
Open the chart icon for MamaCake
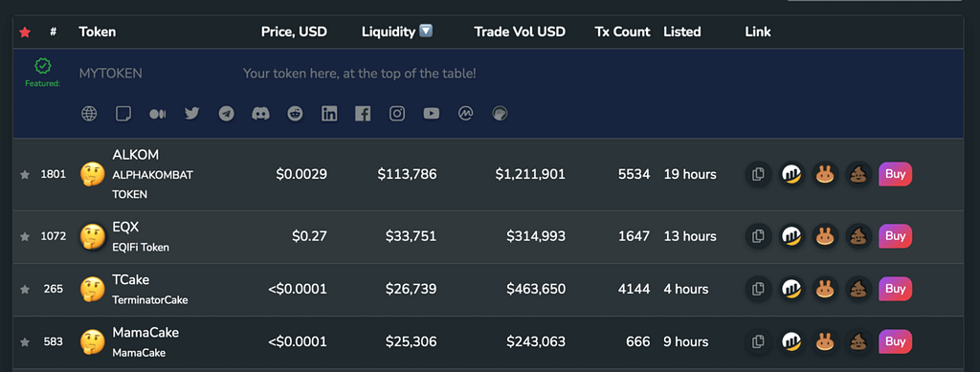[791, 341]
